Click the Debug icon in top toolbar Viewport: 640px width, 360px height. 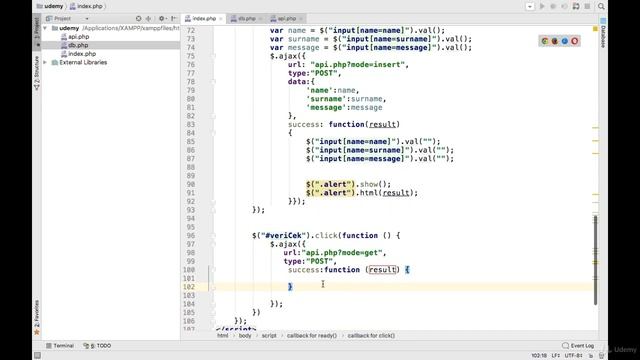pyautogui.click(x=553, y=7)
